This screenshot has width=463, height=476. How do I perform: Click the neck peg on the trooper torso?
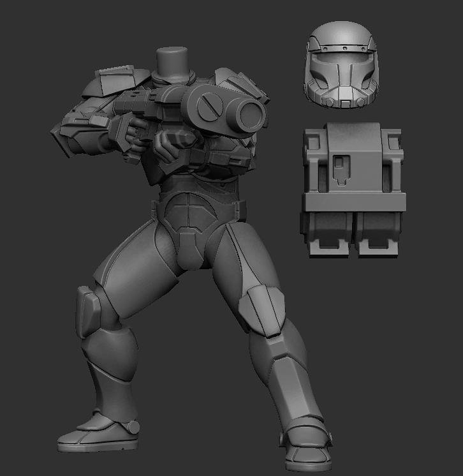click(x=173, y=64)
